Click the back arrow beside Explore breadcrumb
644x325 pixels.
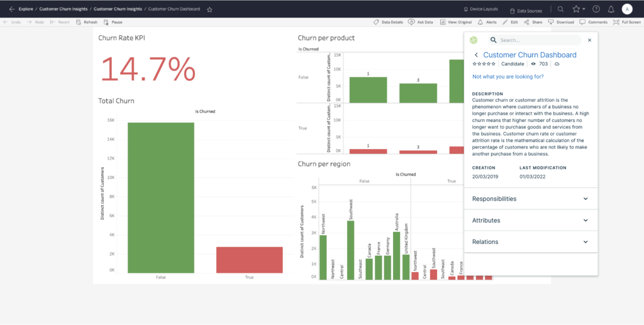(x=11, y=9)
